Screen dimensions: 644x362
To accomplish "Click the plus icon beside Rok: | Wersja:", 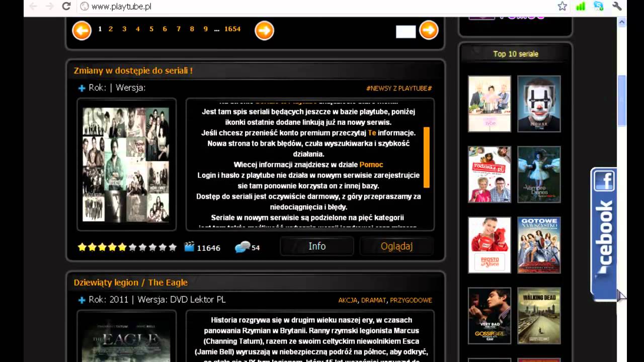I will coord(82,88).
